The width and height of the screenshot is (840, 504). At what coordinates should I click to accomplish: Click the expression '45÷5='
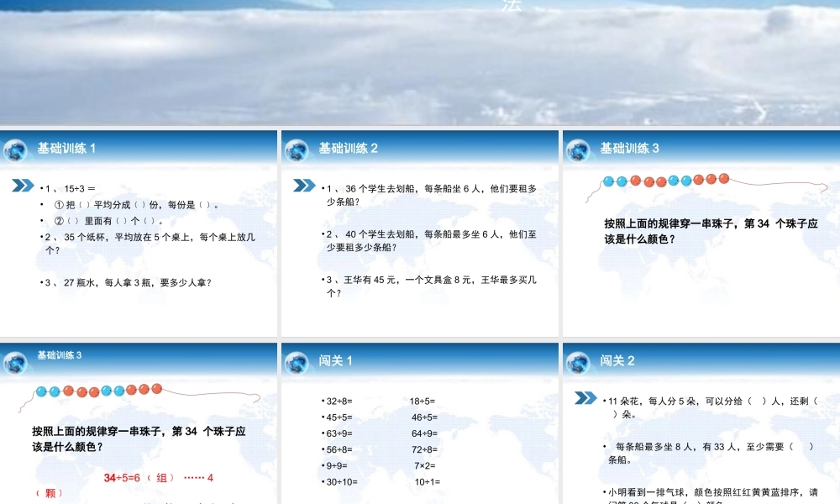(x=338, y=417)
